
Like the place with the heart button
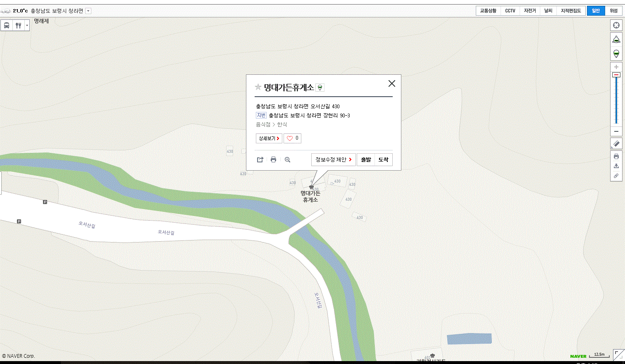pyautogui.click(x=293, y=138)
